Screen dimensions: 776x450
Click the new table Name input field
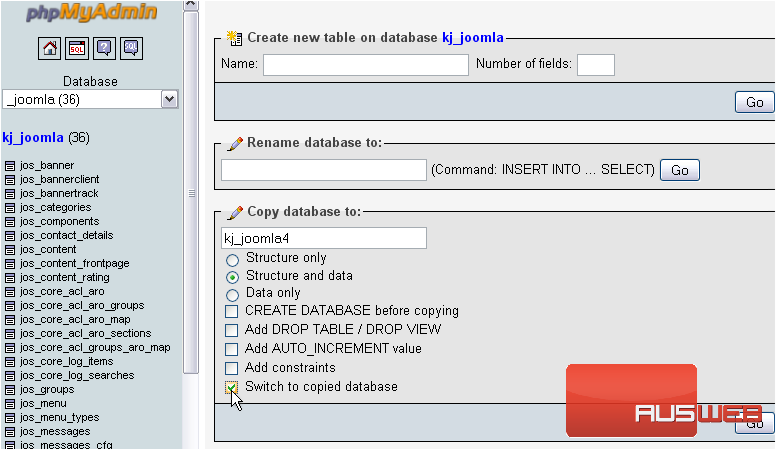(x=365, y=65)
